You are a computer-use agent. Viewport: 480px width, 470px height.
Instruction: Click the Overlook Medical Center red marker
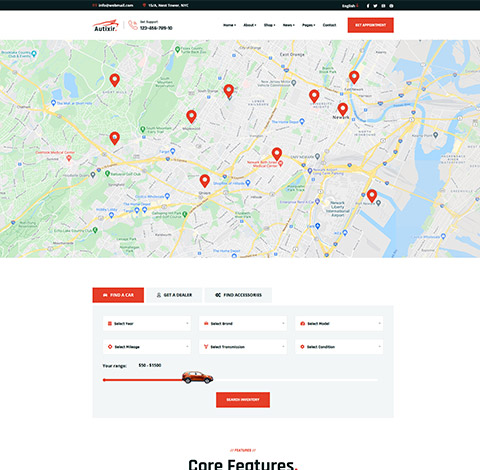tap(69, 158)
